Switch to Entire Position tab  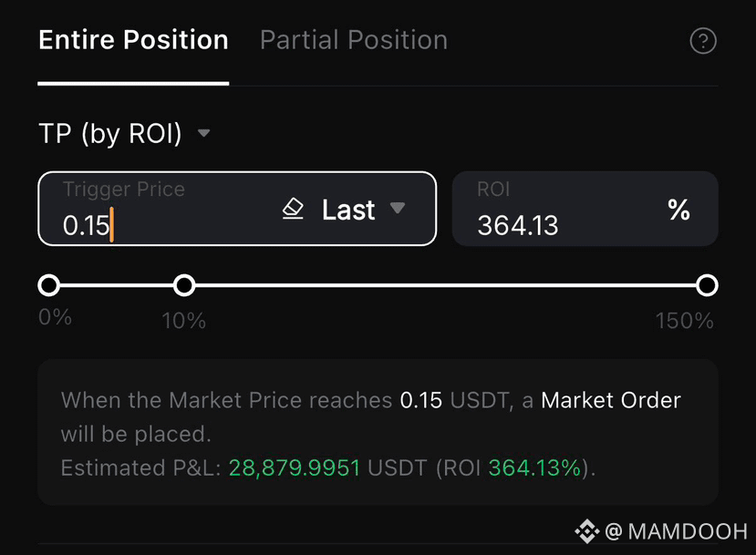133,39
